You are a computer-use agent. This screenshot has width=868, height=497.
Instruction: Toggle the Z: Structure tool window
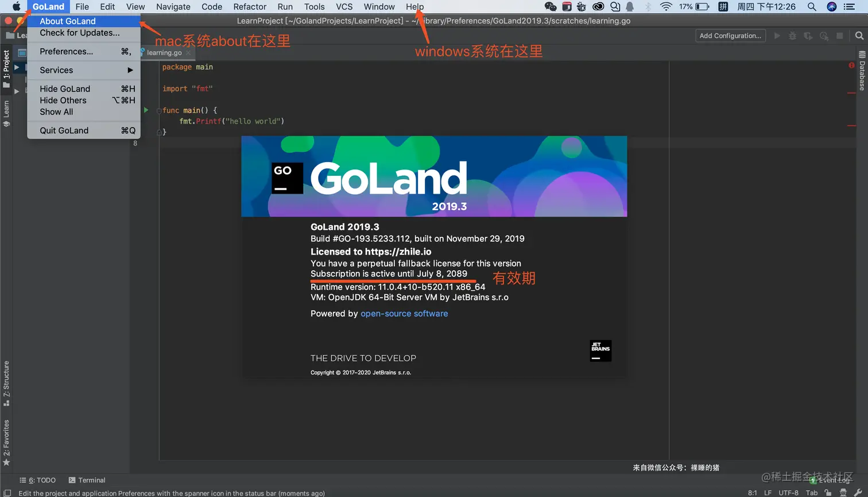[x=6, y=383]
